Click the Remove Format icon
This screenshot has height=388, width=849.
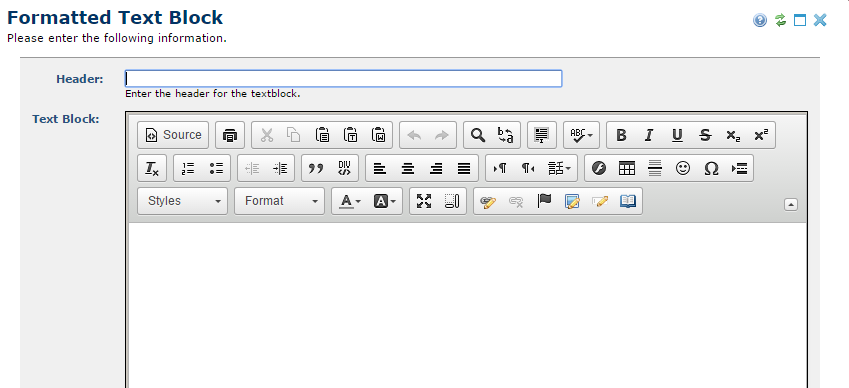[x=152, y=168]
